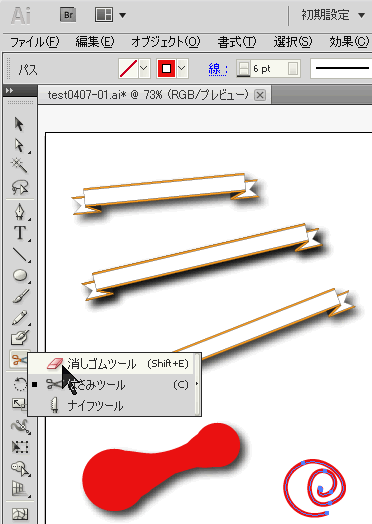372x524 pixels.
Task: Expand the toolbox panel double arrows
Action: 9,91
